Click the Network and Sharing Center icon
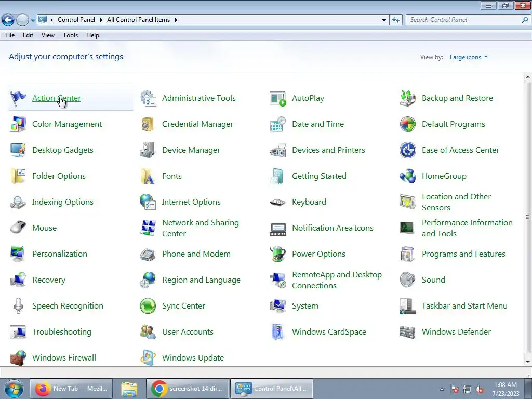532x399 pixels. [x=148, y=228]
